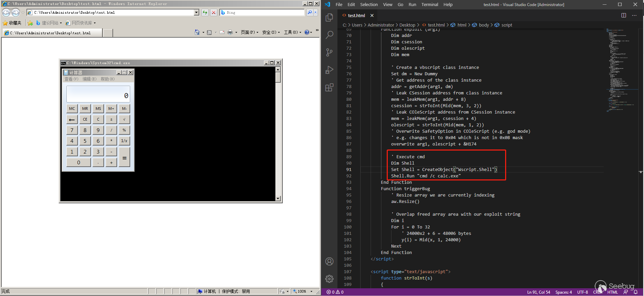The height and width of the screenshot is (296, 644).
Task: Open IE Home page icon
Action: click(x=197, y=32)
